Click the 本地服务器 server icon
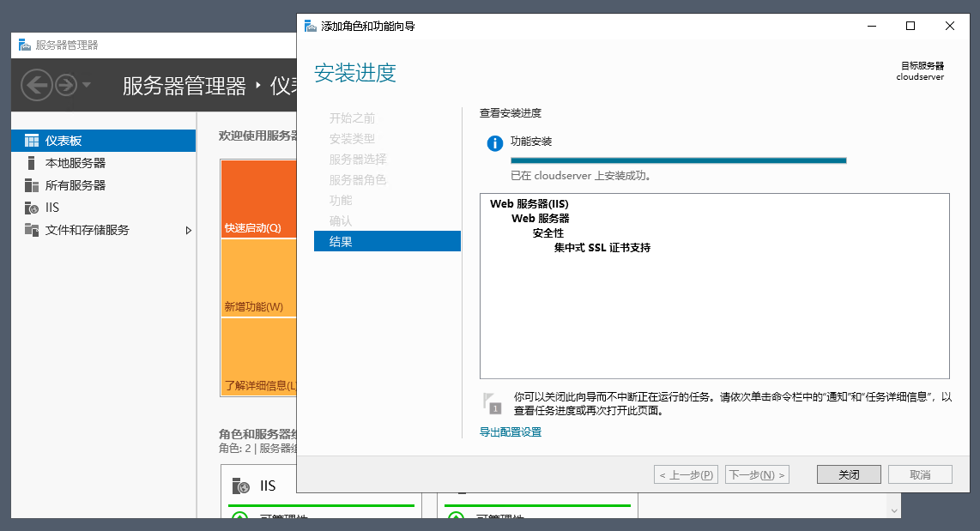The width and height of the screenshot is (980, 531). (x=31, y=163)
